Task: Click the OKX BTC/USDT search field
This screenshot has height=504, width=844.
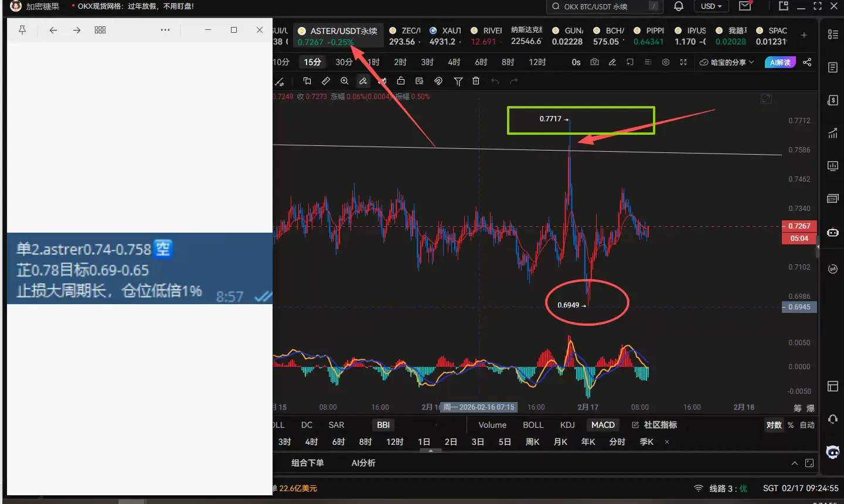Action: [x=604, y=6]
